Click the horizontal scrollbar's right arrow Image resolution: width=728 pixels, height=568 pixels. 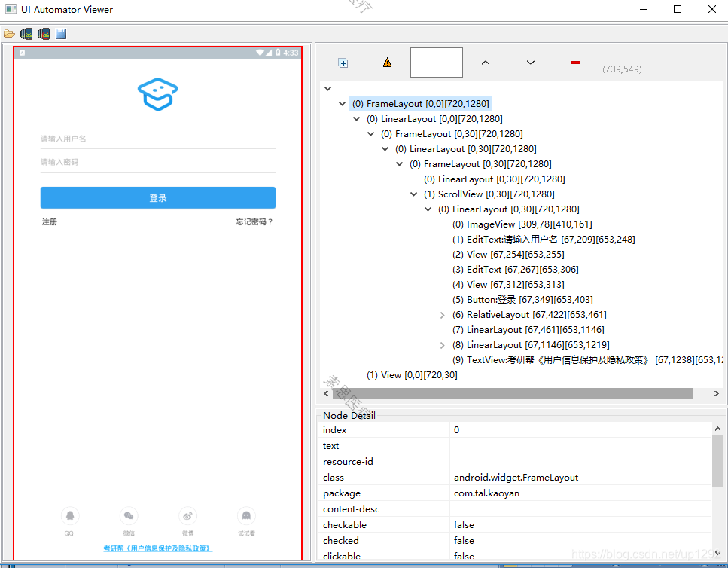coord(715,393)
